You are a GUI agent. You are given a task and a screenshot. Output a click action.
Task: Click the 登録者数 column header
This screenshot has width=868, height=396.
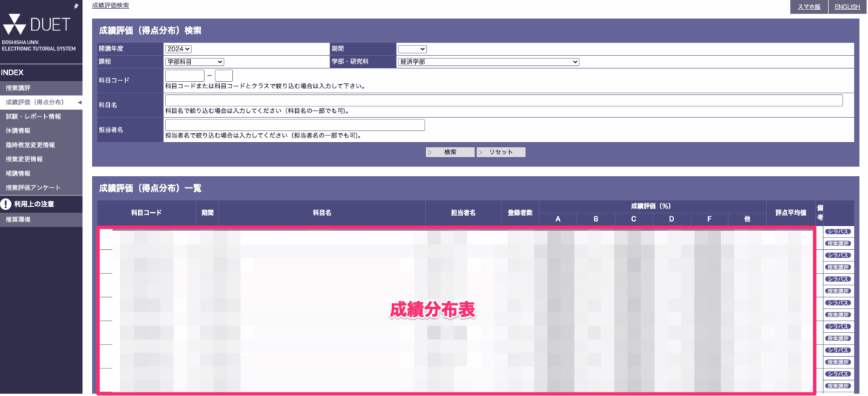[520, 213]
